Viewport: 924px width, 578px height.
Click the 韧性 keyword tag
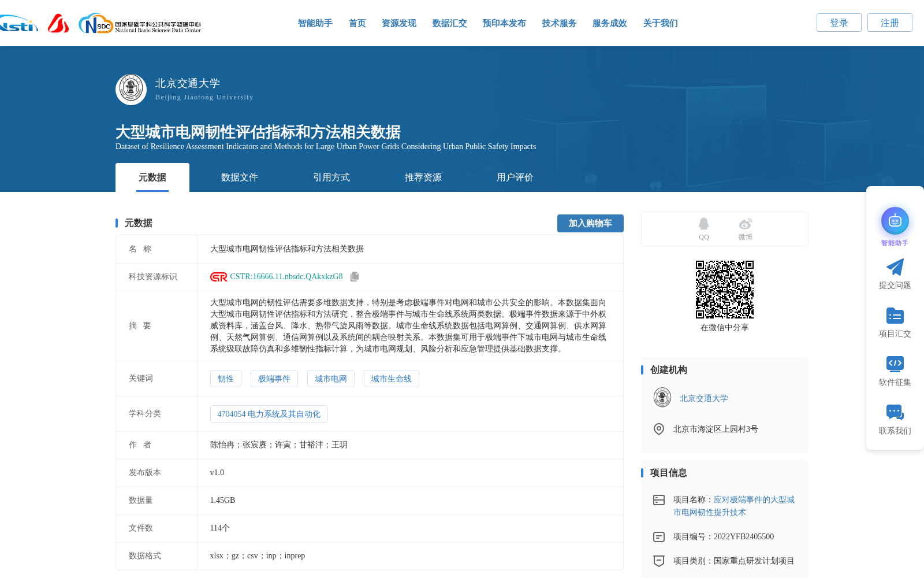pyautogui.click(x=226, y=379)
